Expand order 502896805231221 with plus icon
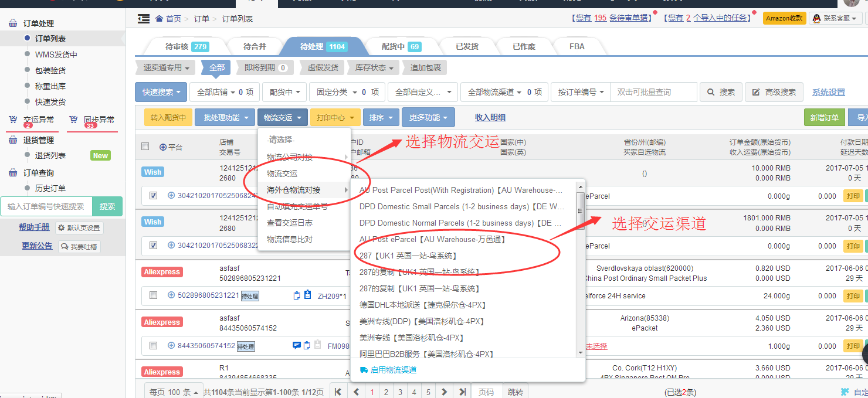868x398 pixels. [171, 295]
